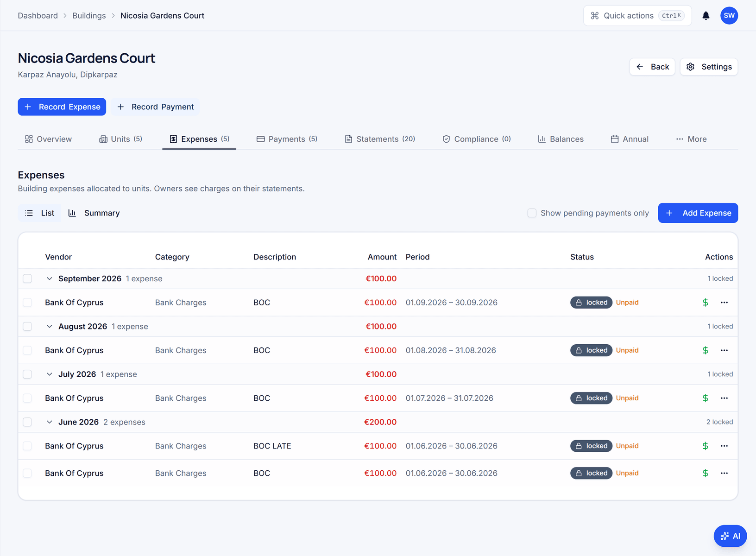This screenshot has height=556, width=756.
Task: Open the Statements tab
Action: point(380,139)
